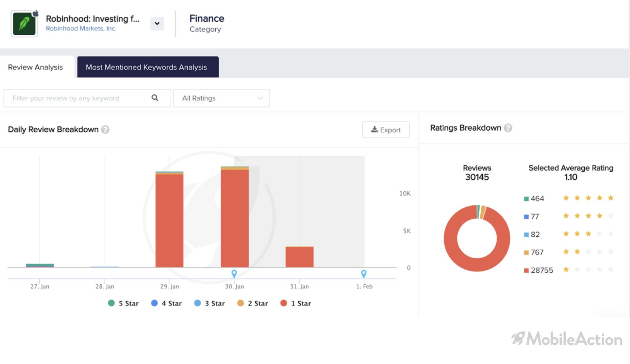This screenshot has height=364, width=630.
Task: Export the daily review chart
Action: pos(386,130)
